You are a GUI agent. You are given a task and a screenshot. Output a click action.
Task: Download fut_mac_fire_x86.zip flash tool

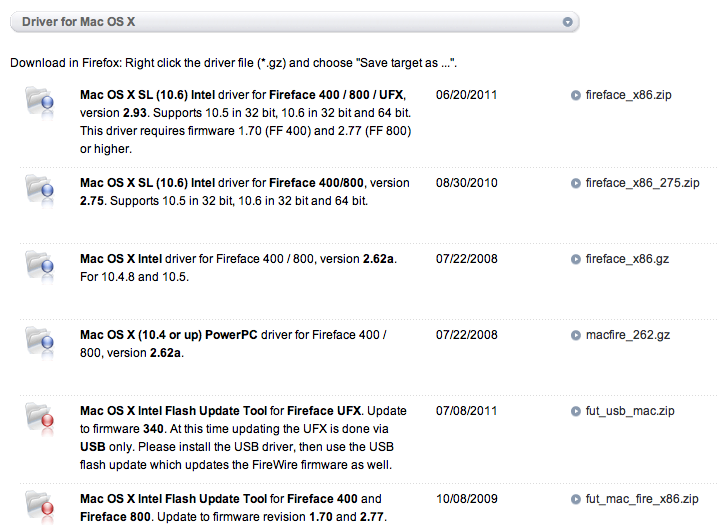pyautogui.click(x=648, y=499)
